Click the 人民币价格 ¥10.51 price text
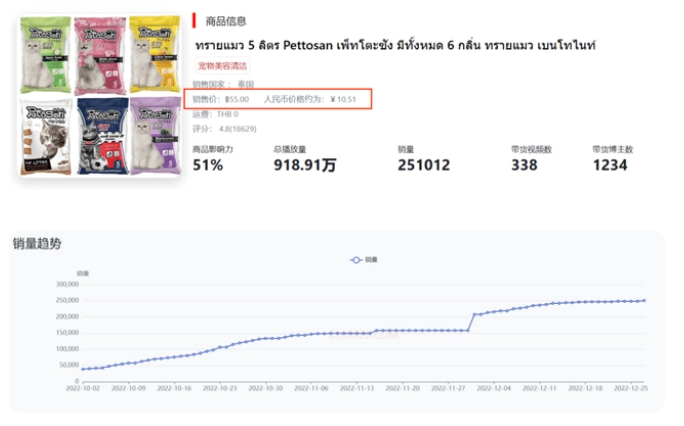The width and height of the screenshot is (684, 426). click(310, 99)
